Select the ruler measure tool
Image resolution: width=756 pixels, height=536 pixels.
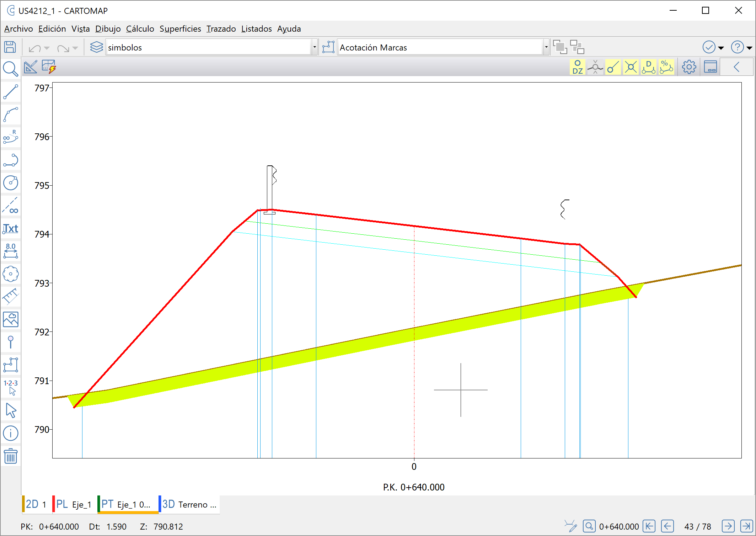click(11, 296)
